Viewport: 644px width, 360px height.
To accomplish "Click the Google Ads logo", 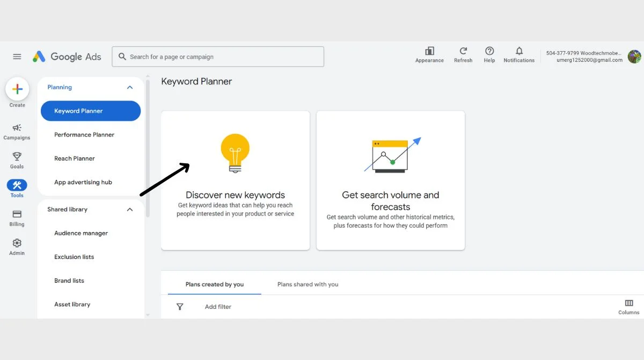I will pyautogui.click(x=67, y=56).
